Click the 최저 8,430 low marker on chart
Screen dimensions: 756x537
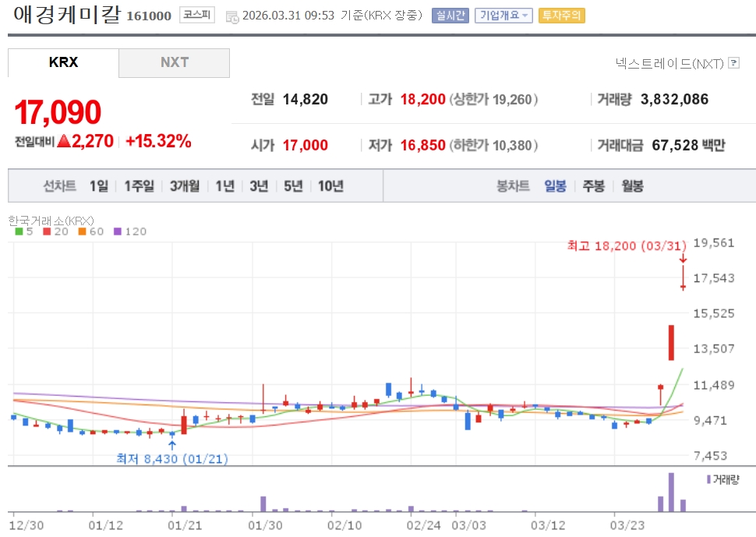(x=171, y=459)
